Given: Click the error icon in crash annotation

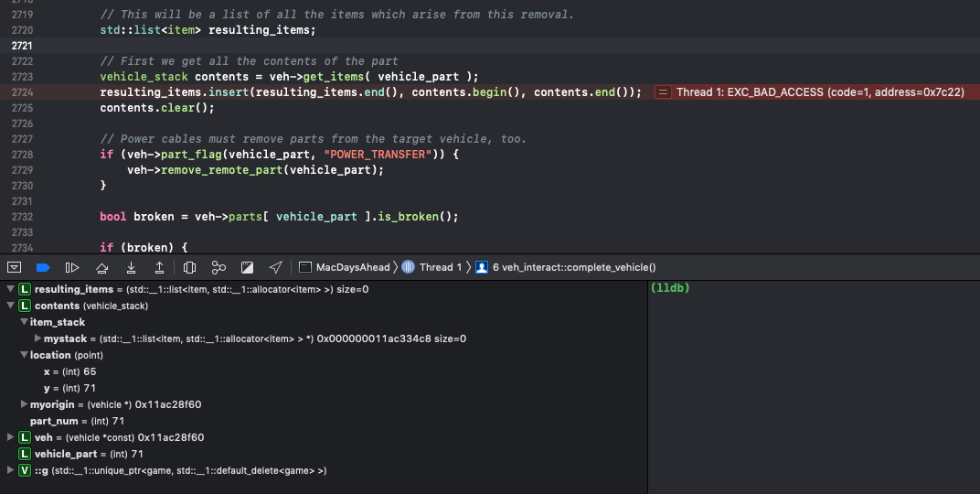Looking at the screenshot, I should click(663, 91).
